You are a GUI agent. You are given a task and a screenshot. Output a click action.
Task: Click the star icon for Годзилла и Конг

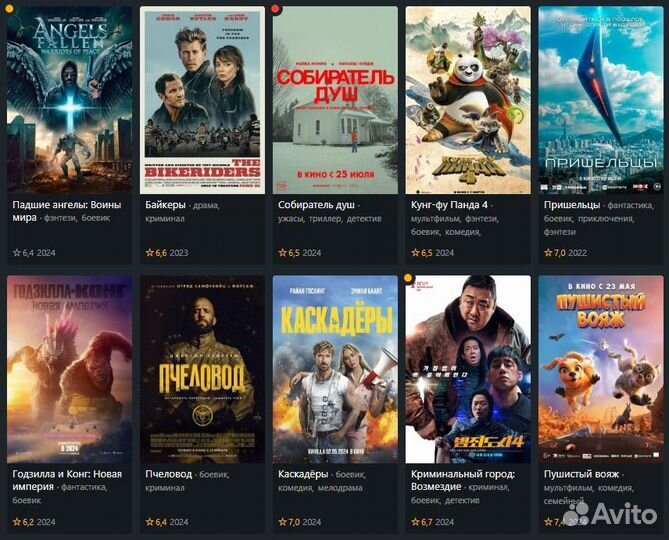[x=17, y=522]
